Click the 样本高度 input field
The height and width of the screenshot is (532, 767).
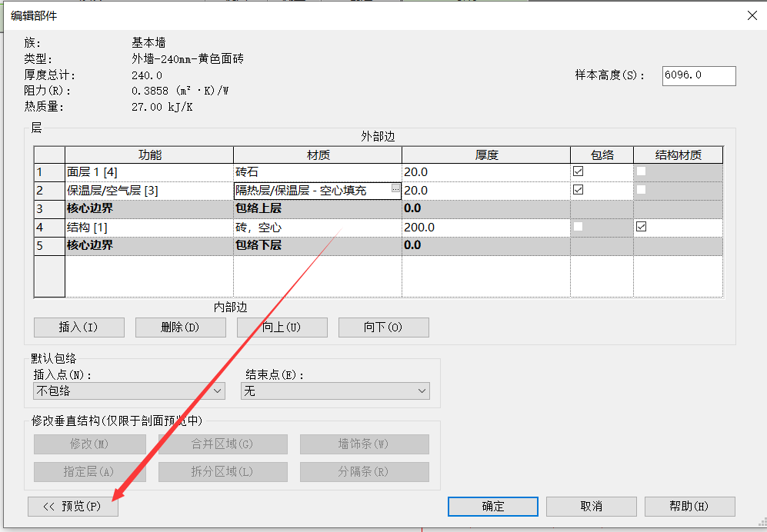point(698,75)
